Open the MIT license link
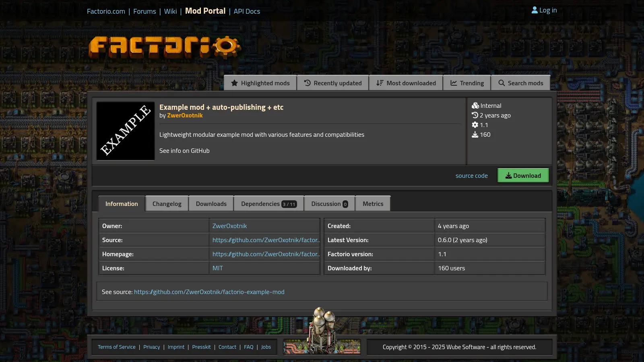 point(217,268)
